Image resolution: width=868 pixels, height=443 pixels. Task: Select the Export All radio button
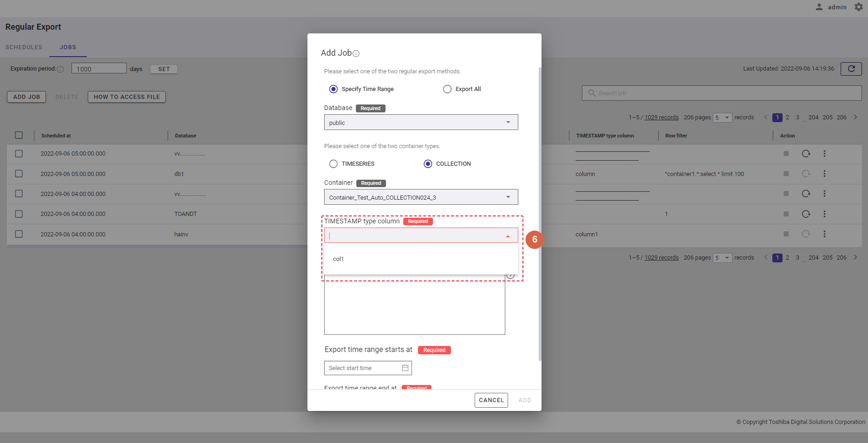point(447,89)
